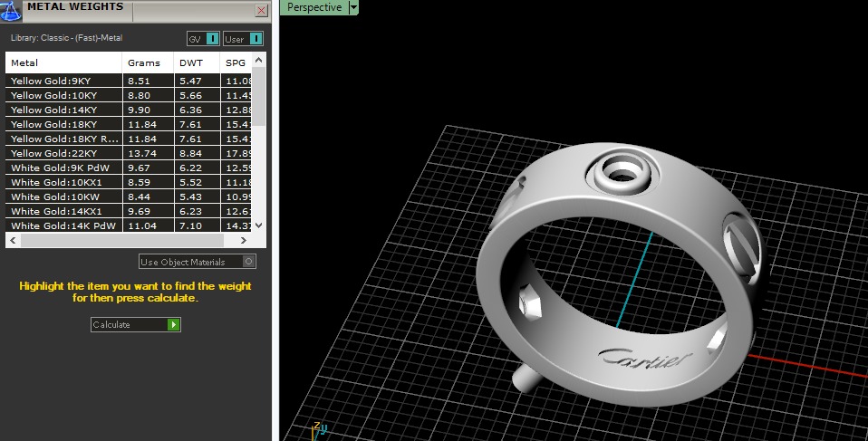Sort by SPG column header

coord(236,62)
